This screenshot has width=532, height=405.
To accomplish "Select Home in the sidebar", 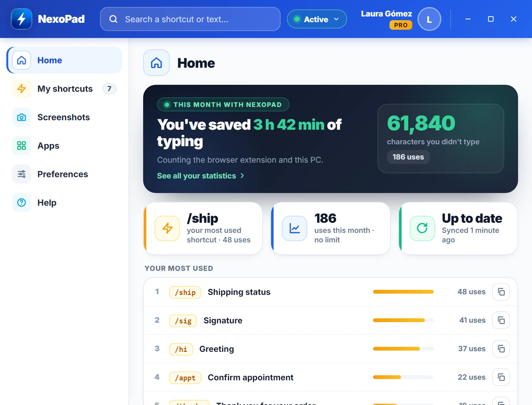I will click(65, 60).
